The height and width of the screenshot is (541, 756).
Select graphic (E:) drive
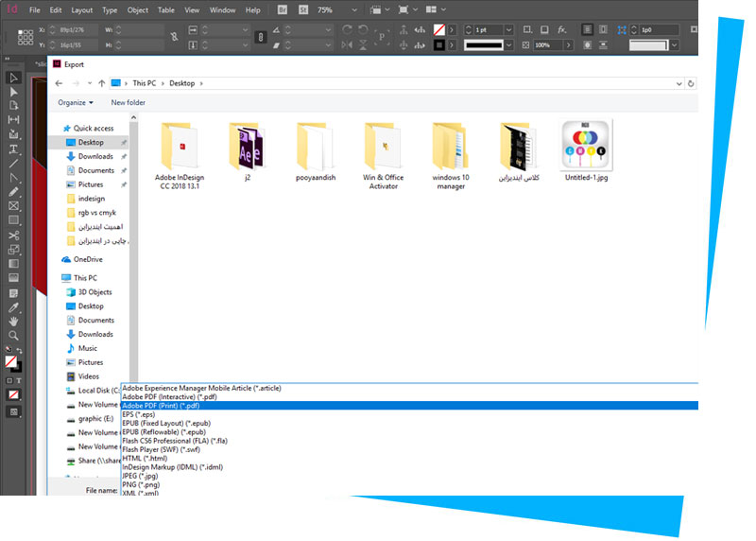click(90, 418)
